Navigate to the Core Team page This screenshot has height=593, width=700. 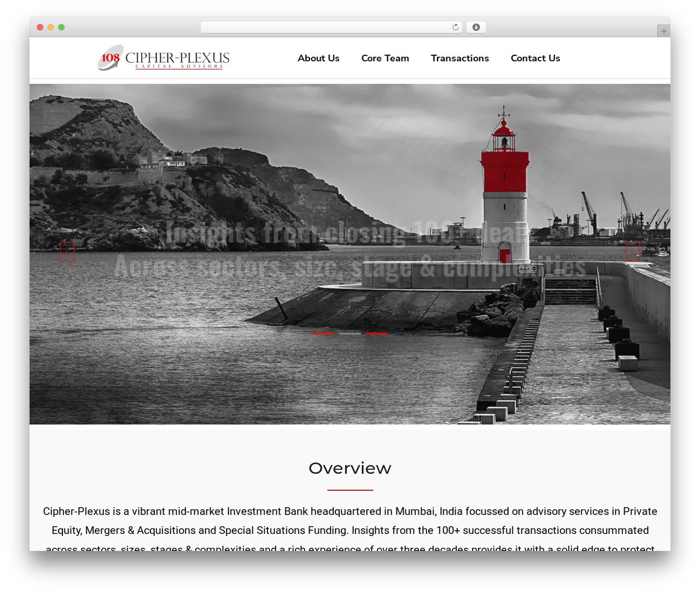[x=385, y=58]
